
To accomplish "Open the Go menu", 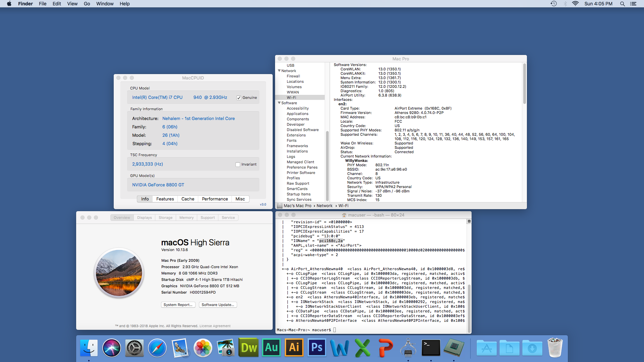I will click(87, 4).
